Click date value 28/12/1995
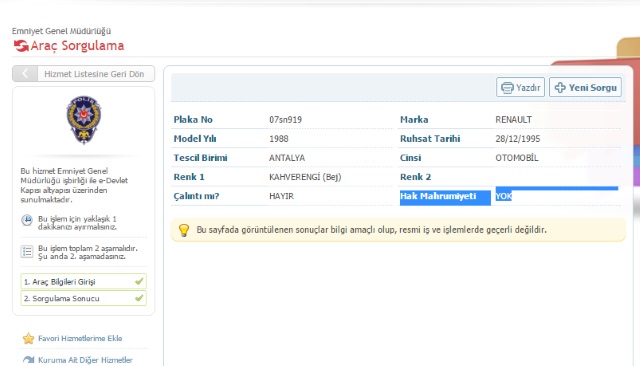 point(518,139)
